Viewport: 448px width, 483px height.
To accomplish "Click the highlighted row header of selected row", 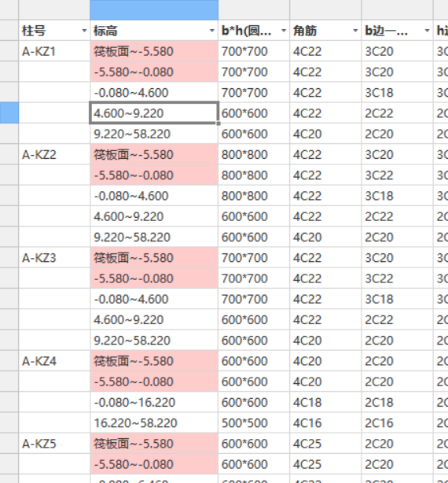I will coord(9,113).
